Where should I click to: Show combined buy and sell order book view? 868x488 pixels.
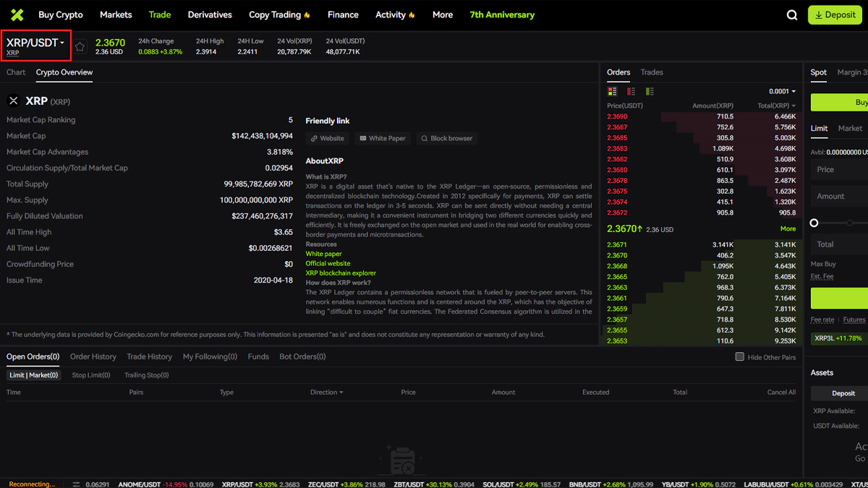click(612, 92)
